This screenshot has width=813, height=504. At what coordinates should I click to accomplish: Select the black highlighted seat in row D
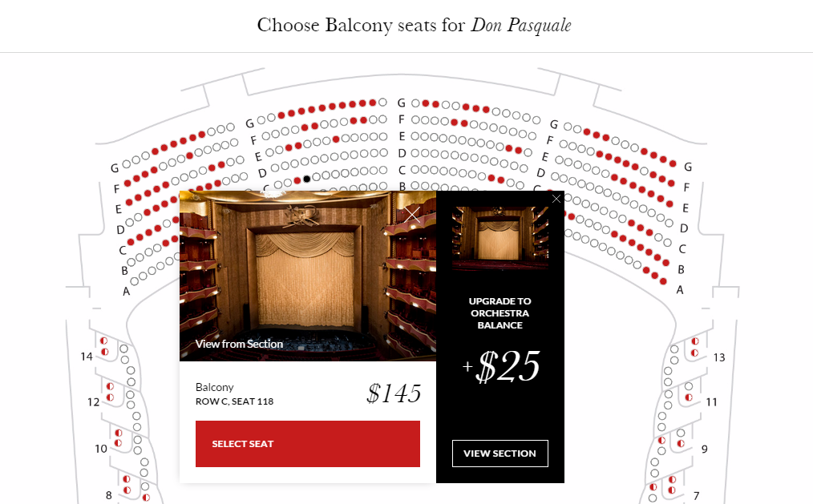(x=305, y=179)
